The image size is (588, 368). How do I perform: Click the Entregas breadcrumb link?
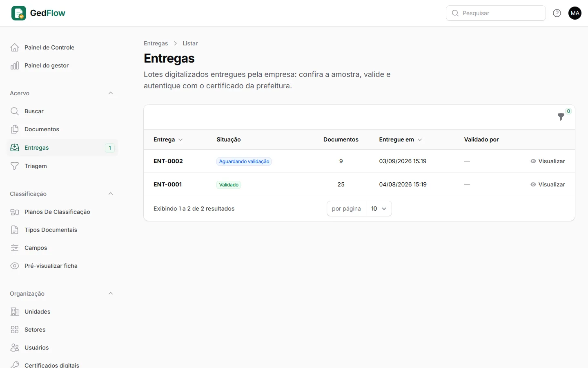(x=156, y=43)
